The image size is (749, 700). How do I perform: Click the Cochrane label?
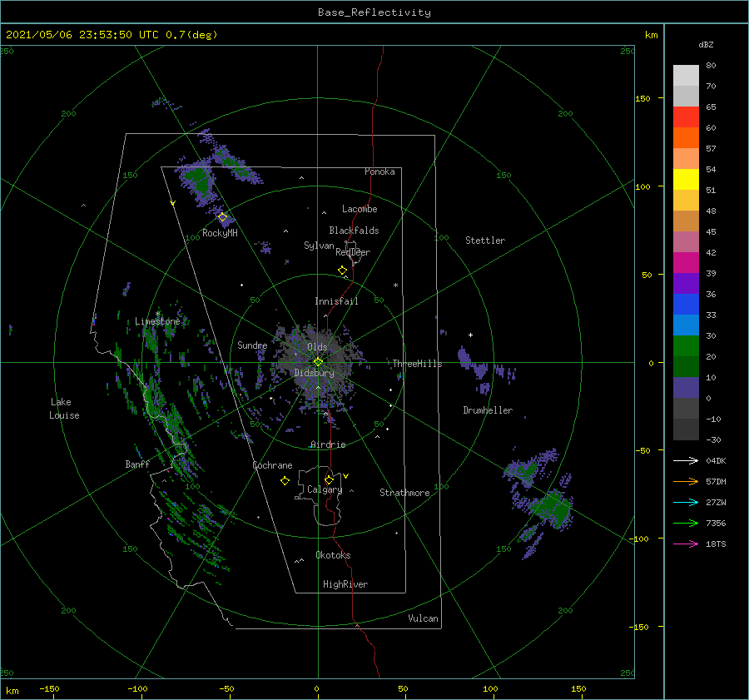[272, 465]
